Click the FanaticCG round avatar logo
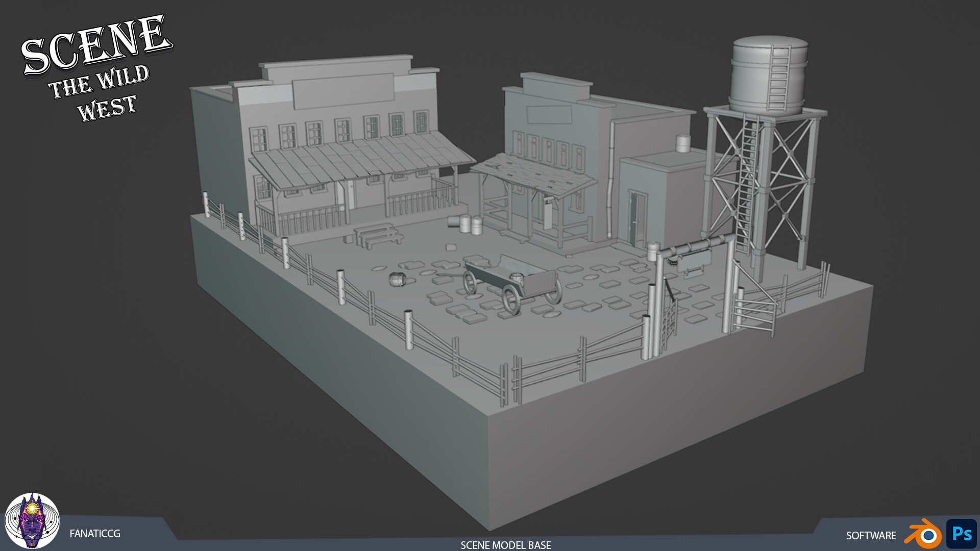980x551 pixels. 32,521
